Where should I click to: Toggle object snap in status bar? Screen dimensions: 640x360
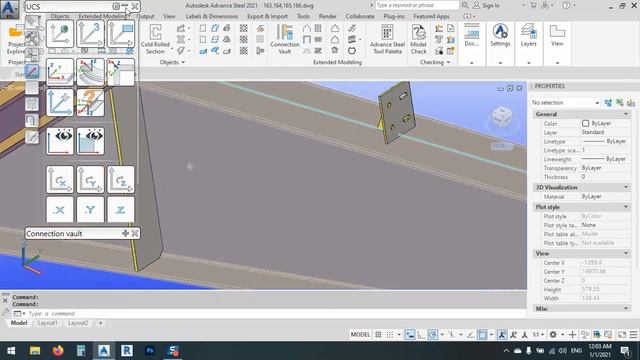(x=482, y=335)
